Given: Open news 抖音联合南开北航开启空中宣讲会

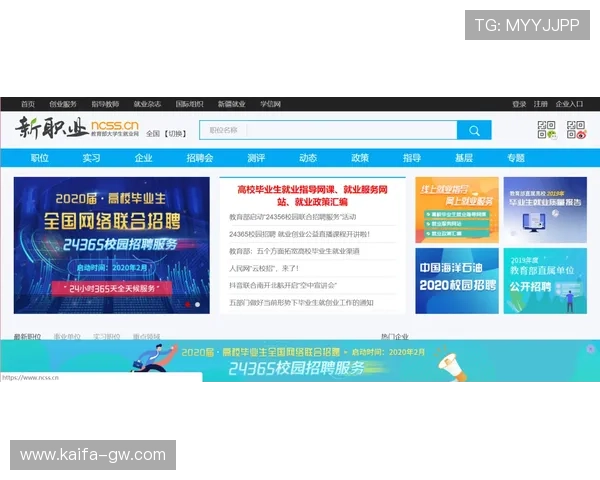Looking at the screenshot, I should click(x=283, y=286).
